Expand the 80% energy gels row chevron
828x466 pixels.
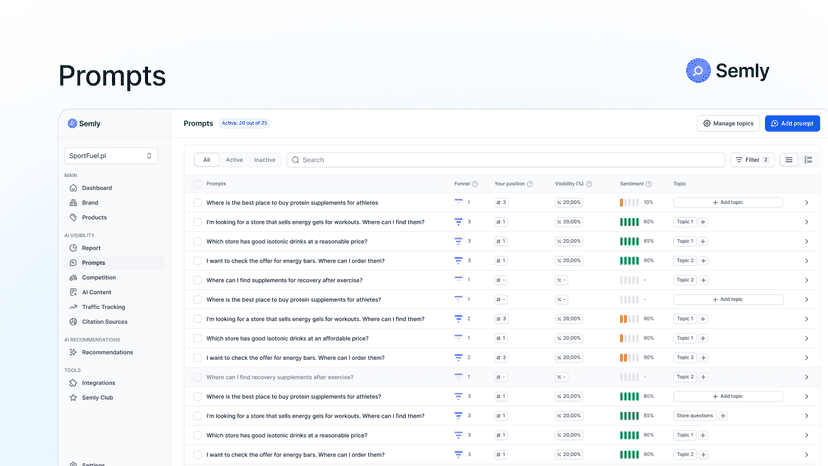pyautogui.click(x=806, y=222)
